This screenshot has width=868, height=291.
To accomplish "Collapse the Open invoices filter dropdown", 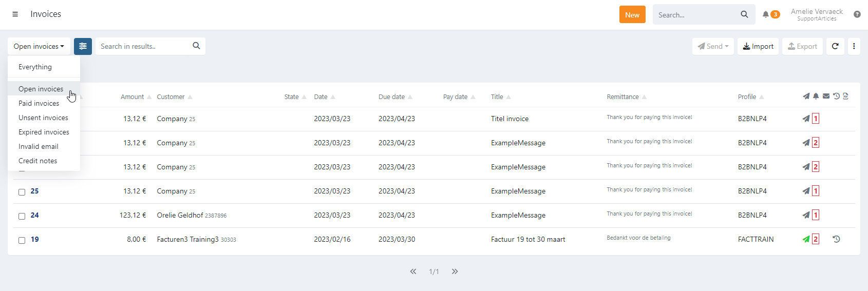I will pyautogui.click(x=39, y=46).
